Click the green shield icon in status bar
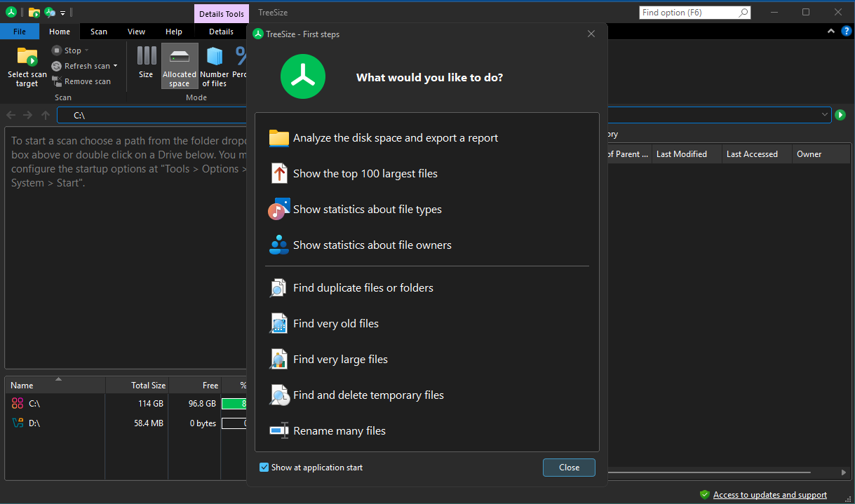This screenshot has height=504, width=855. point(704,495)
